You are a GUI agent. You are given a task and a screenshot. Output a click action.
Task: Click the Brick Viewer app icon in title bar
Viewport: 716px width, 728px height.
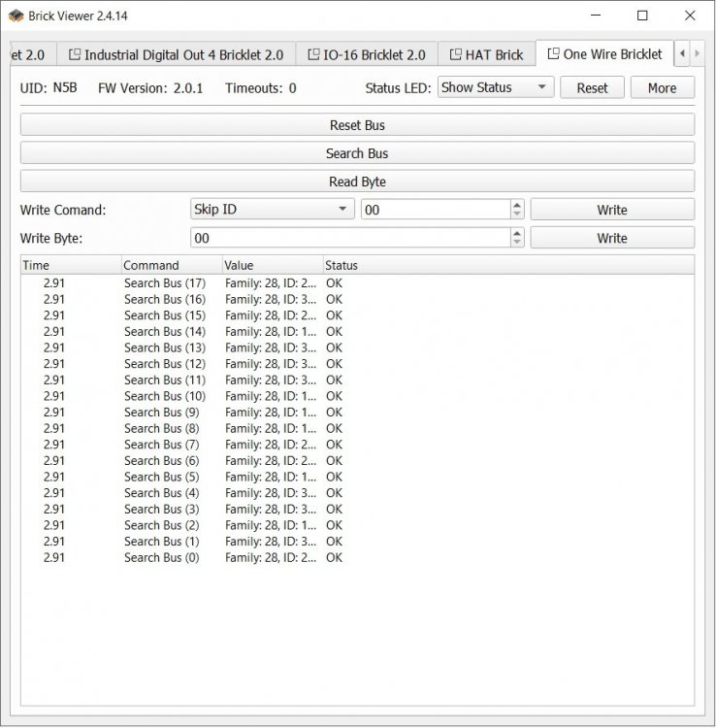(16, 16)
